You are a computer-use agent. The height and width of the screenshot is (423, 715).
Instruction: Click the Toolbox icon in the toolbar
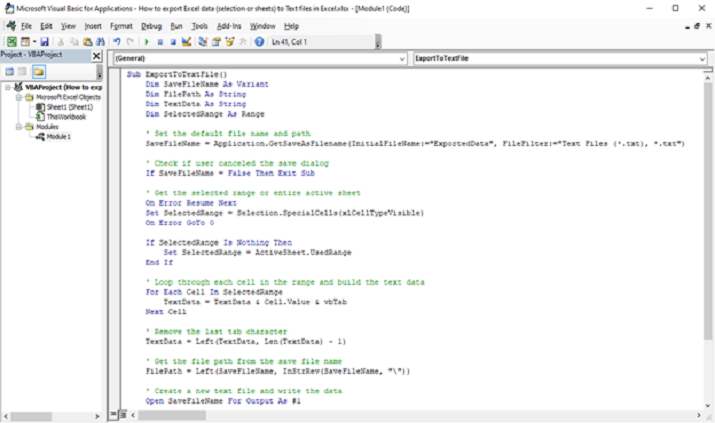point(243,42)
